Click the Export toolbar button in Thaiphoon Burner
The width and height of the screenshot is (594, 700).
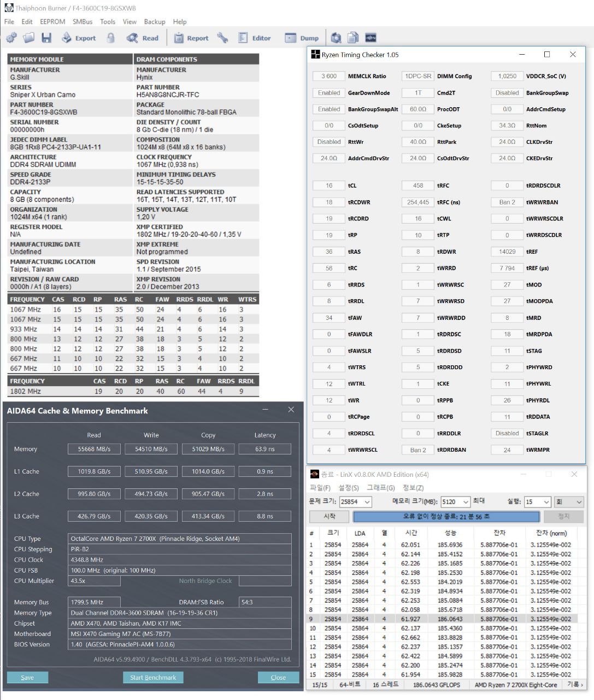[x=79, y=38]
